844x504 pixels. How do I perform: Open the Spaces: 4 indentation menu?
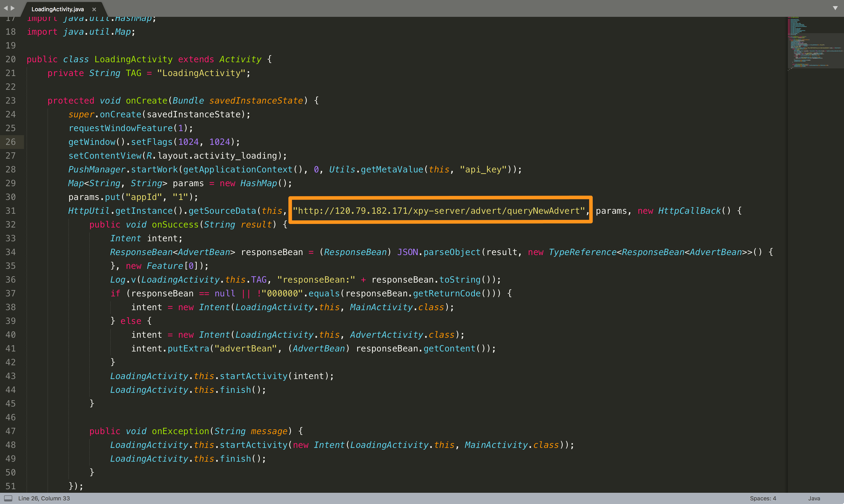coord(763,498)
